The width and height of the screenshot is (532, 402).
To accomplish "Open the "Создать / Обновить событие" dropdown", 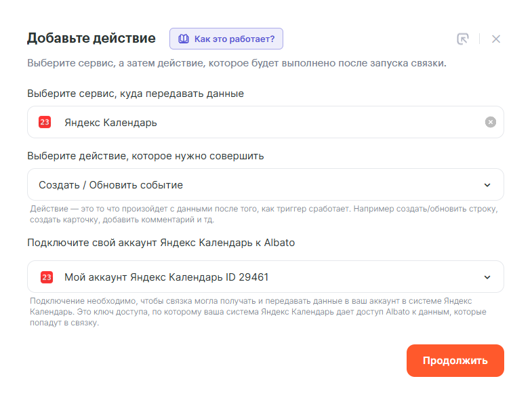I will pos(264,185).
